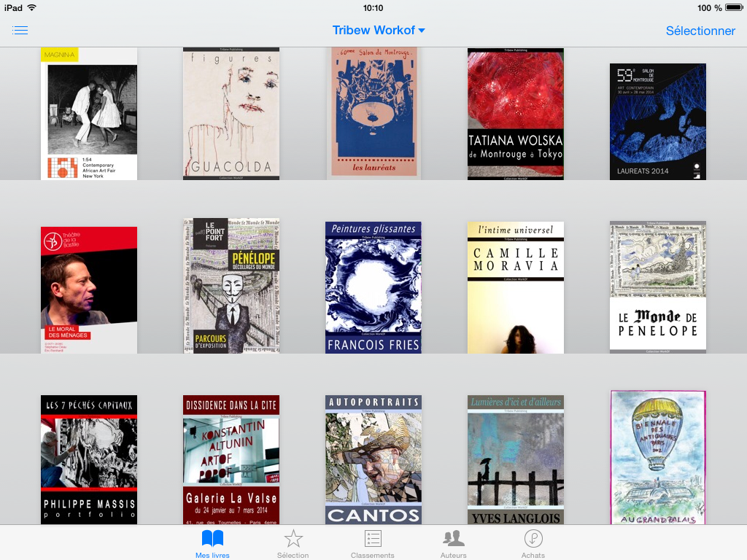Image resolution: width=747 pixels, height=560 pixels.
Task: Tap the battery indicator icon
Action: pyautogui.click(x=734, y=7)
